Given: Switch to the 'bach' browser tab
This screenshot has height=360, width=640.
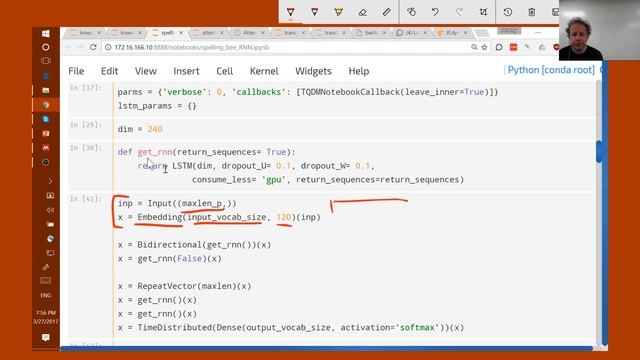Looking at the screenshot, I should tap(371, 33).
